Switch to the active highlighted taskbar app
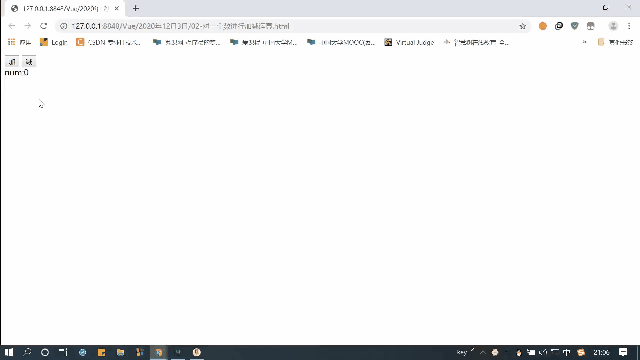The height and width of the screenshot is (360, 640). pyautogui.click(x=159, y=352)
